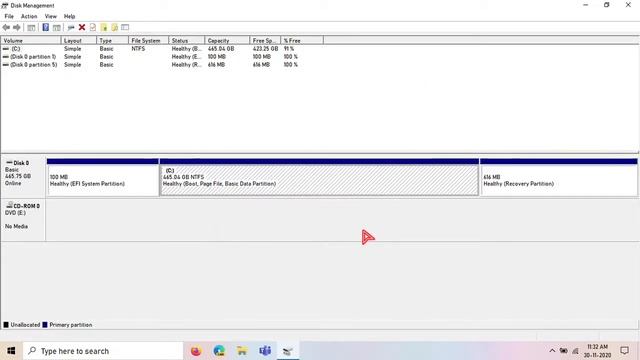Click the view settings toolbar icon at right
Screen dimensions: 640x360
coord(125,27)
